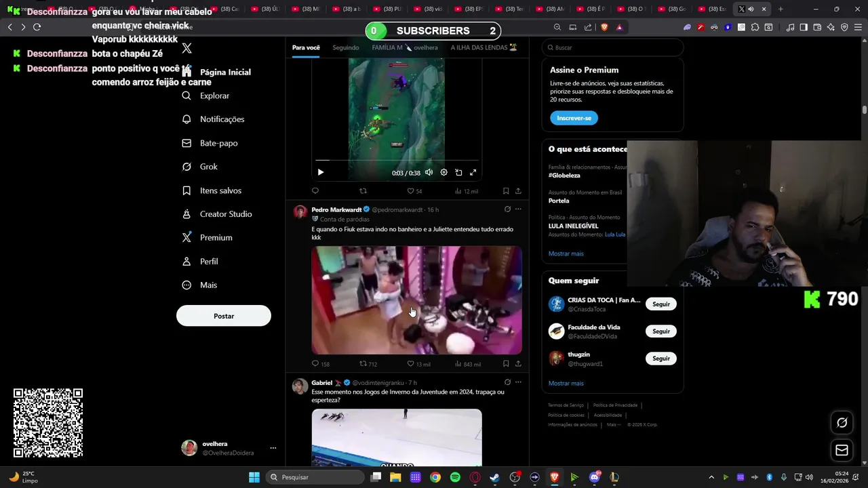This screenshot has height=488, width=868.
Task: Click the Buscar search field
Action: click(x=612, y=47)
